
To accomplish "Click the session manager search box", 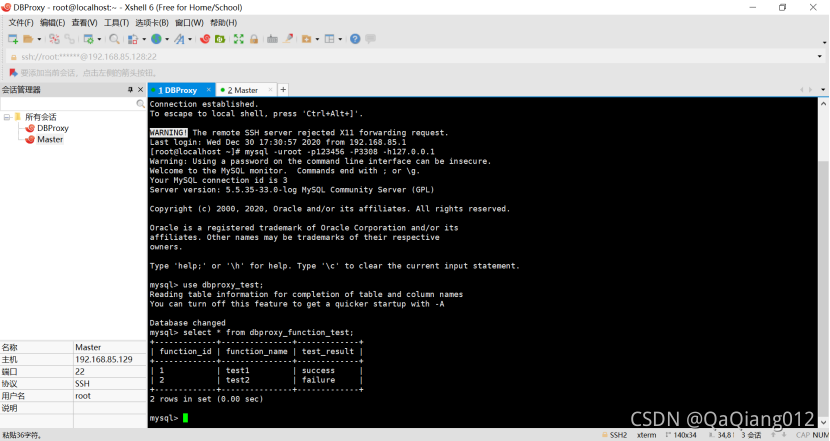I will [68, 104].
